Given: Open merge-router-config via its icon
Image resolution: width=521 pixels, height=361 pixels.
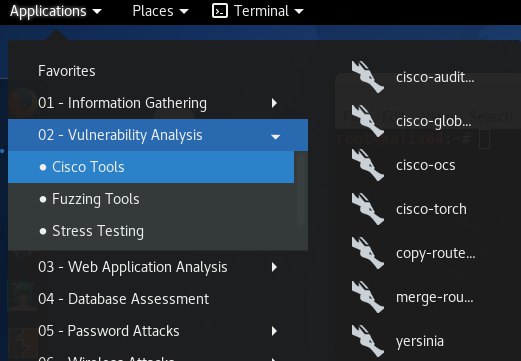Looking at the screenshot, I should click(368, 297).
